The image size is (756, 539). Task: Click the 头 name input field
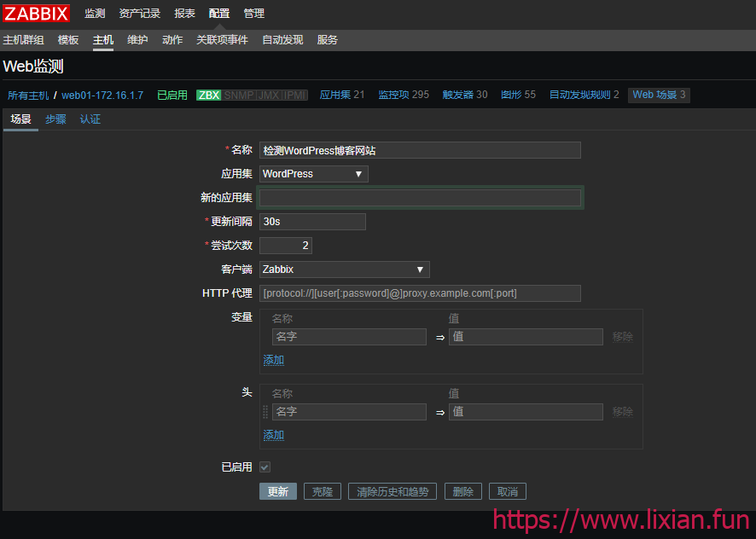tap(349, 412)
